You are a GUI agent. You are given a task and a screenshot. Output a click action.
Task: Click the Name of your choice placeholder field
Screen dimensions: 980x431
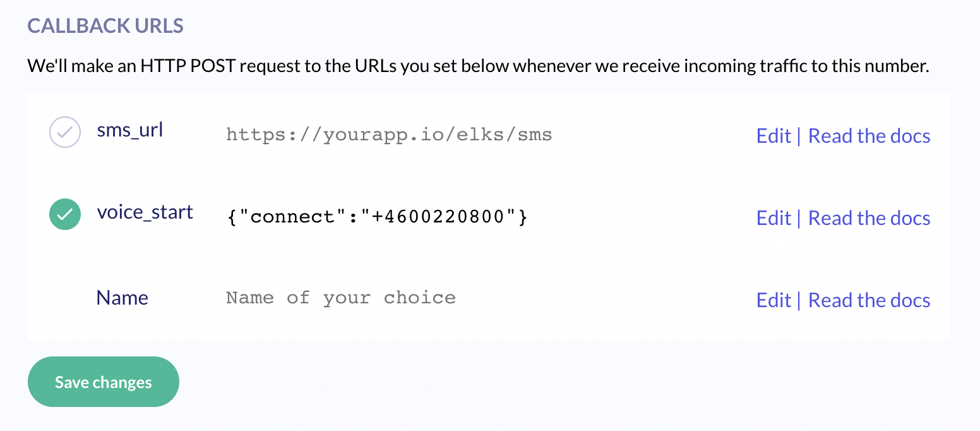pyautogui.click(x=341, y=297)
